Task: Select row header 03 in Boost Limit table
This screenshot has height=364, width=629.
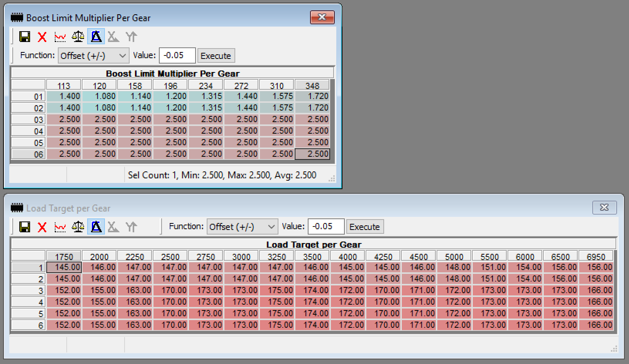Action: coord(28,119)
